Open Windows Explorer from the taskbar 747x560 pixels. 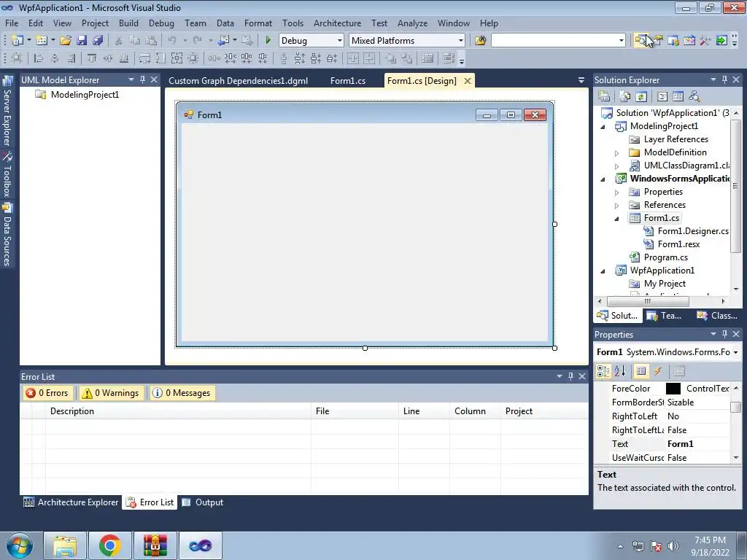[x=65, y=545]
